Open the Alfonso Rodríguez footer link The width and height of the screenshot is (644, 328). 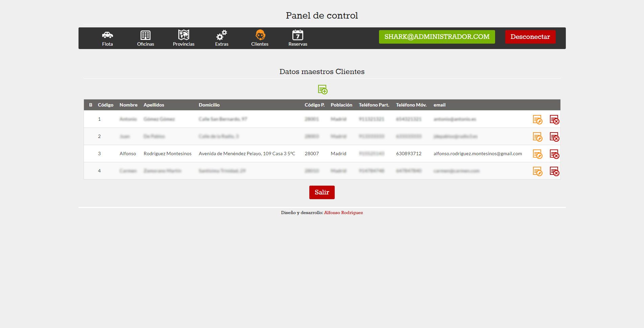[343, 213]
